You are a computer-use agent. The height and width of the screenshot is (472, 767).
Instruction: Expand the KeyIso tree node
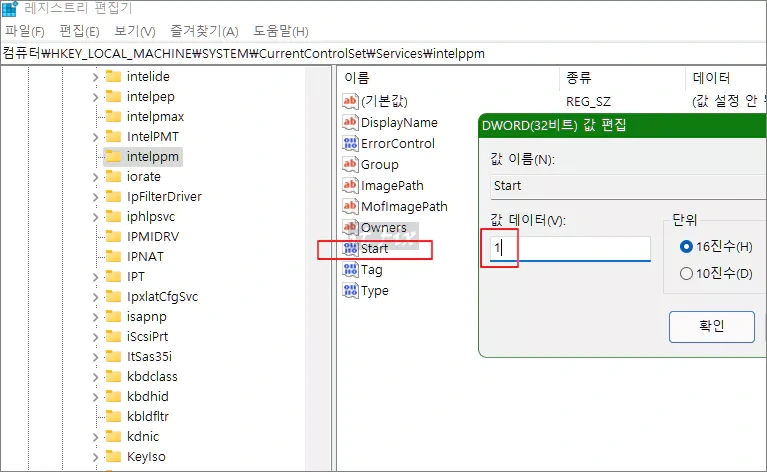tap(95, 457)
